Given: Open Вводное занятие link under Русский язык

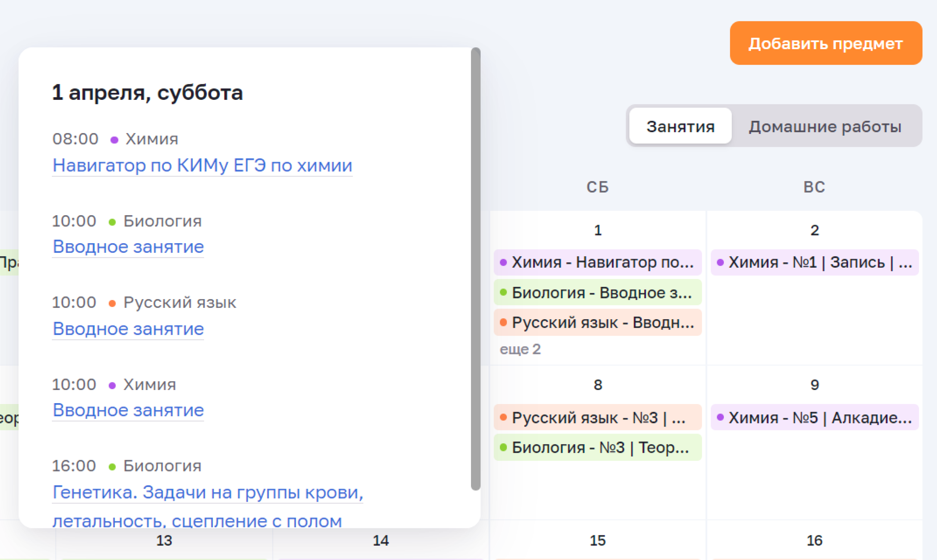Looking at the screenshot, I should [x=128, y=329].
